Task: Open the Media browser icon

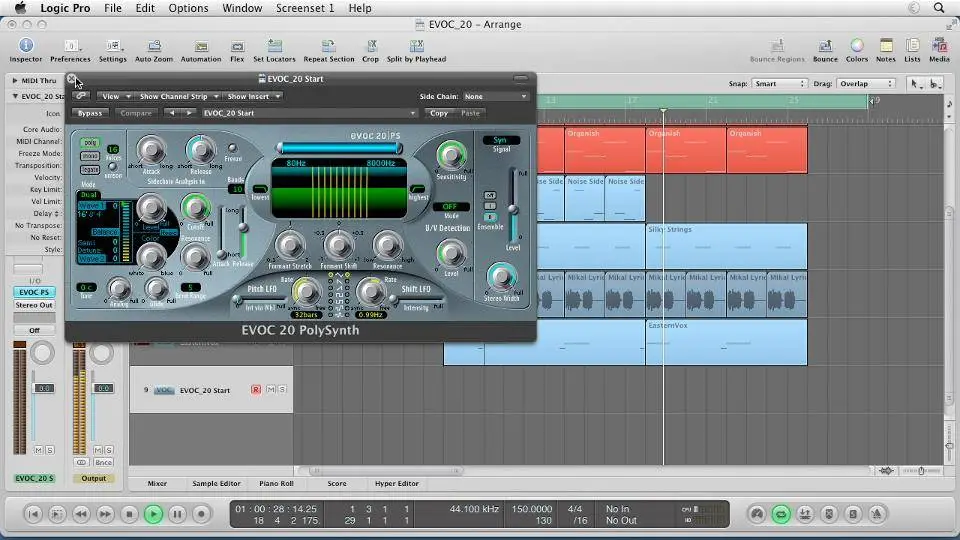Action: click(939, 46)
